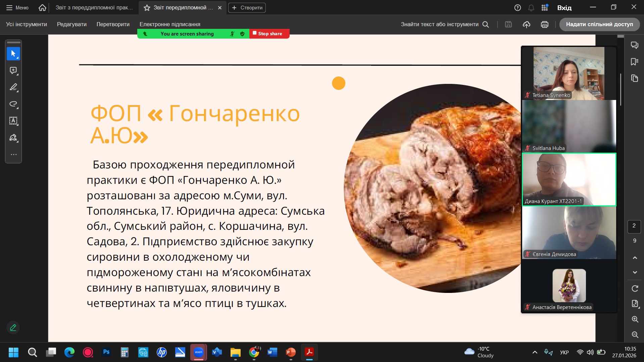Expand more tools ellipsis in toolbar

pos(13,155)
